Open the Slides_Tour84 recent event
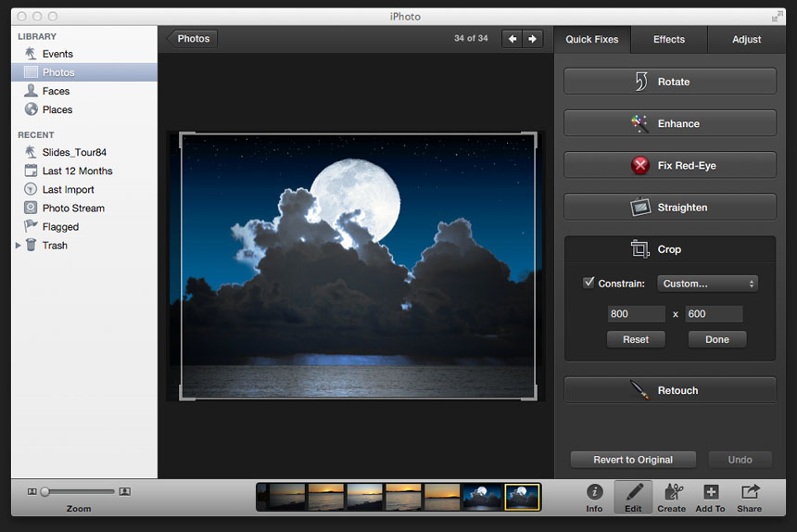The width and height of the screenshot is (797, 532). (74, 152)
